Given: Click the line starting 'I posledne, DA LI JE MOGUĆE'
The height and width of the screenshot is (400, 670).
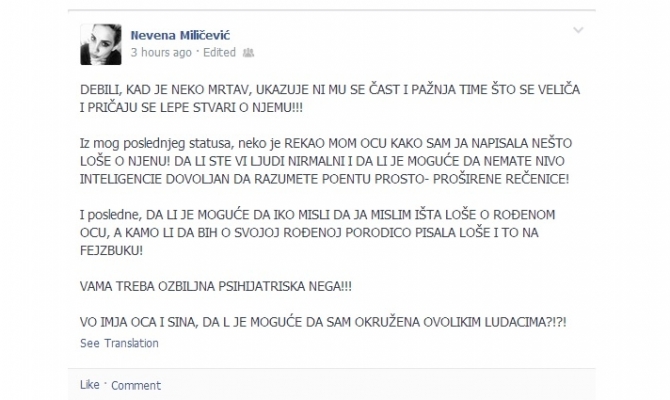Looking at the screenshot, I should point(317,214).
